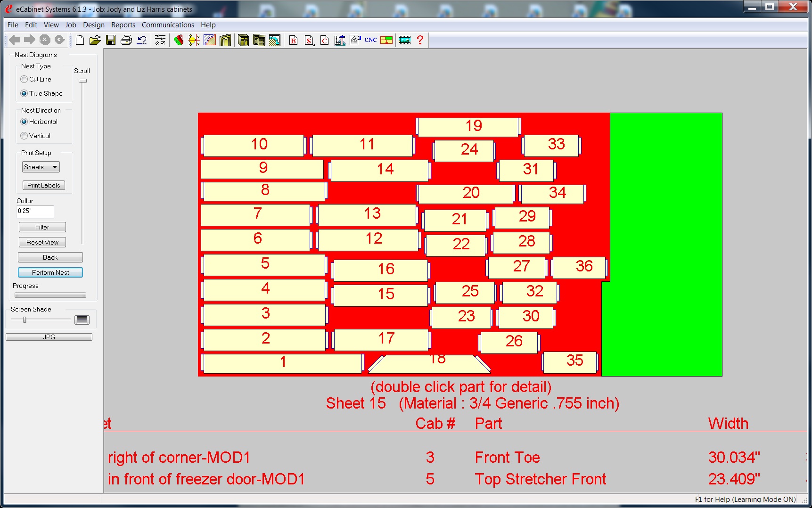Click the Save disk icon

pos(111,41)
